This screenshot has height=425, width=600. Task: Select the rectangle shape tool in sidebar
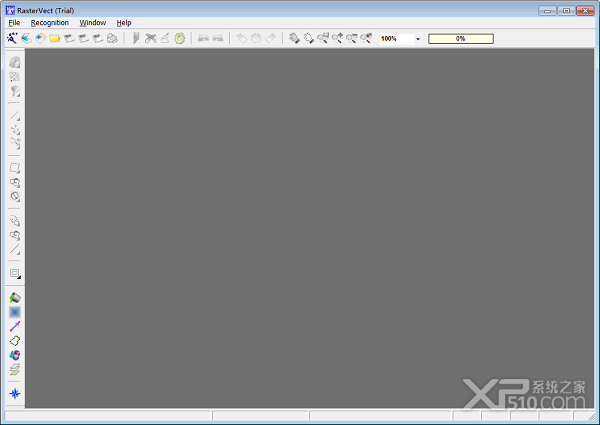click(x=15, y=168)
